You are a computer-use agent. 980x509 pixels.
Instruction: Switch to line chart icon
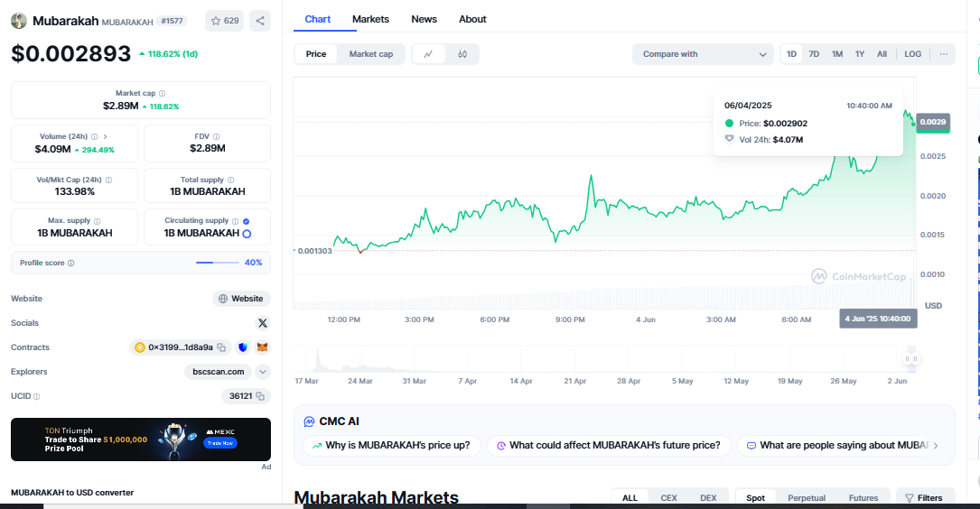pos(428,54)
